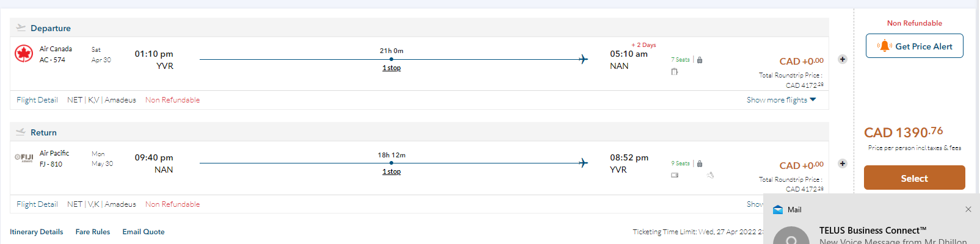Click the Get Price Alert button
This screenshot has width=980, height=244.
(x=914, y=46)
